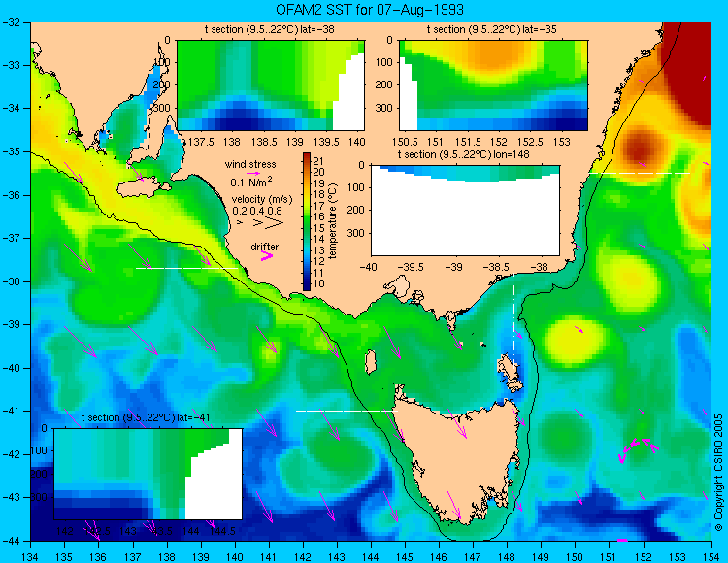Open the lon=148 temperature section inset plot
The width and height of the screenshot is (728, 563).
[x=465, y=211]
